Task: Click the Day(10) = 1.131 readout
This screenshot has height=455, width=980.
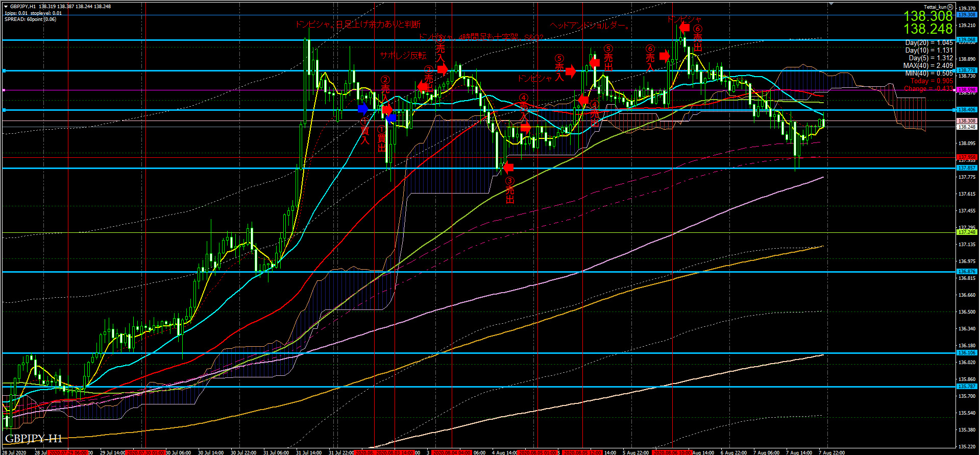Action: (929, 51)
